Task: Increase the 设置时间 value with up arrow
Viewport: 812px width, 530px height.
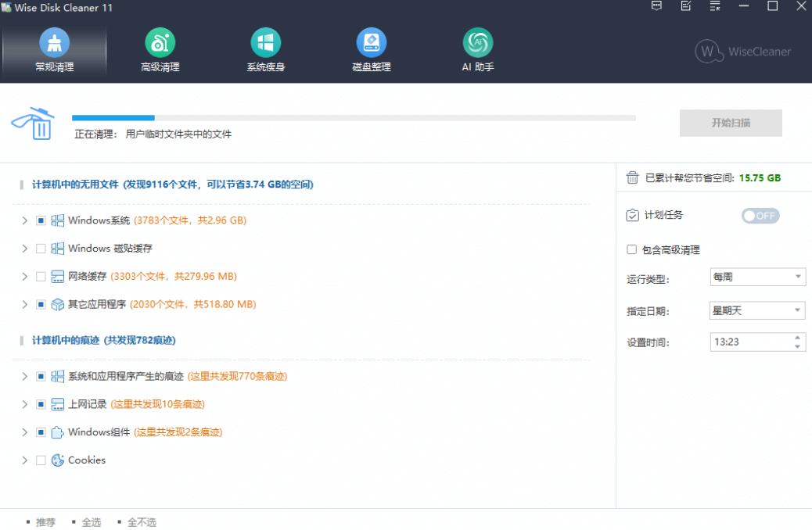Action: [x=797, y=338]
